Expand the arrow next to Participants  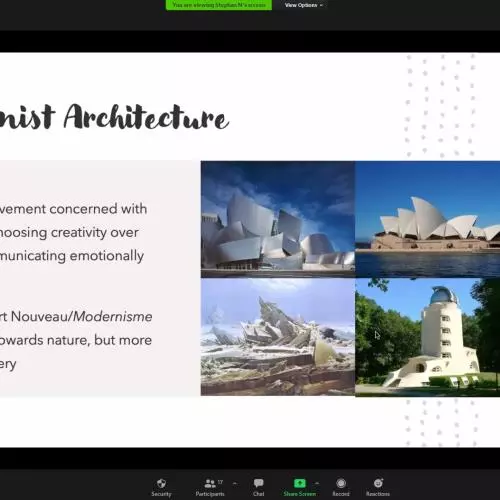[x=235, y=483]
